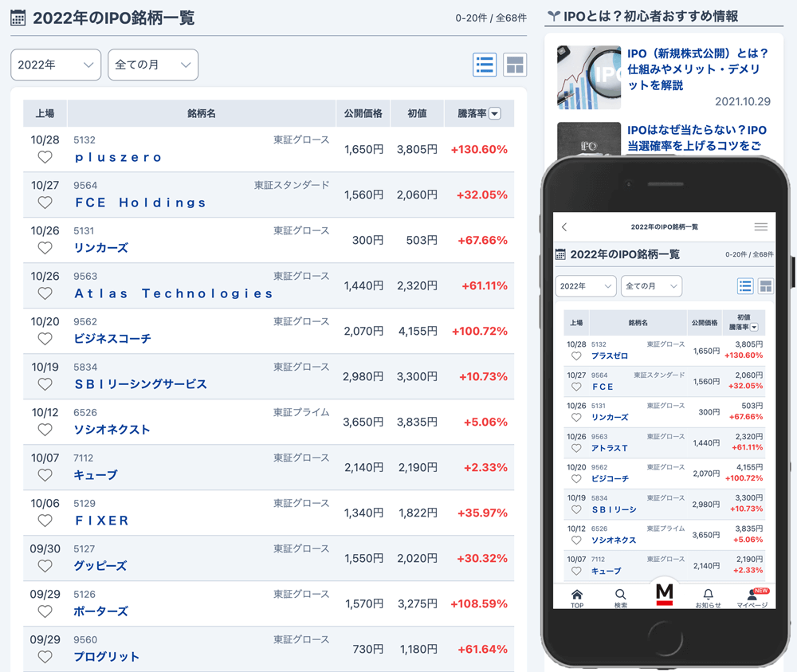797x672 pixels.
Task: Click 銘柄名 column header
Action: [x=202, y=113]
